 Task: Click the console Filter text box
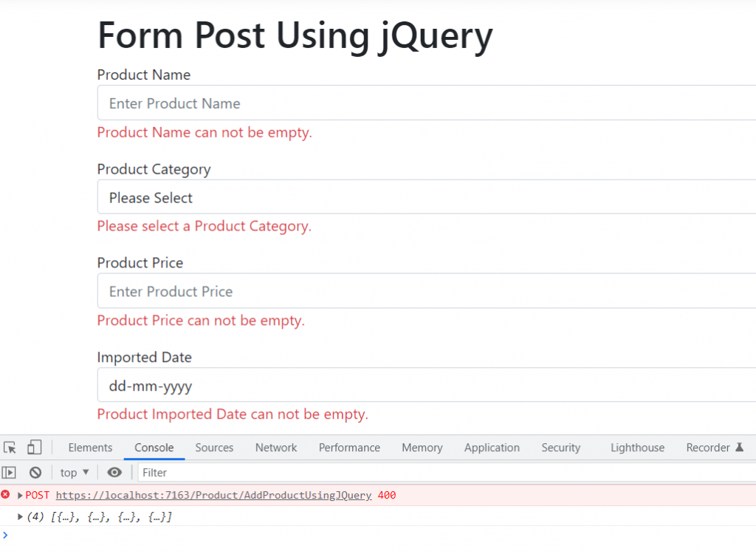tap(443, 473)
